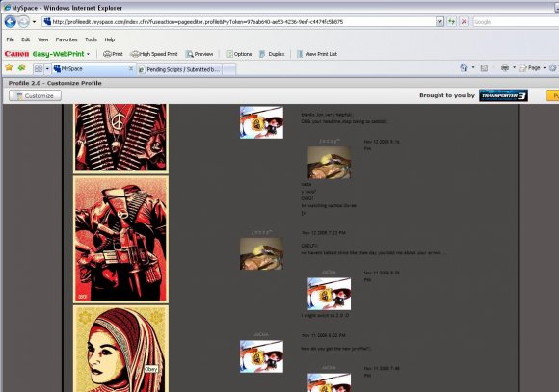
Task: Click the Customize button
Action: click(x=35, y=96)
